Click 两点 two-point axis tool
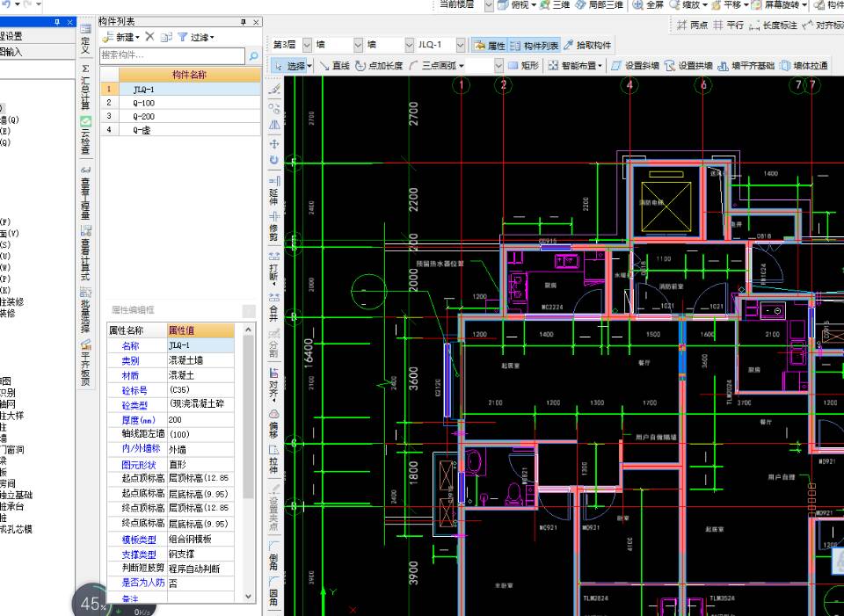 coord(692,25)
